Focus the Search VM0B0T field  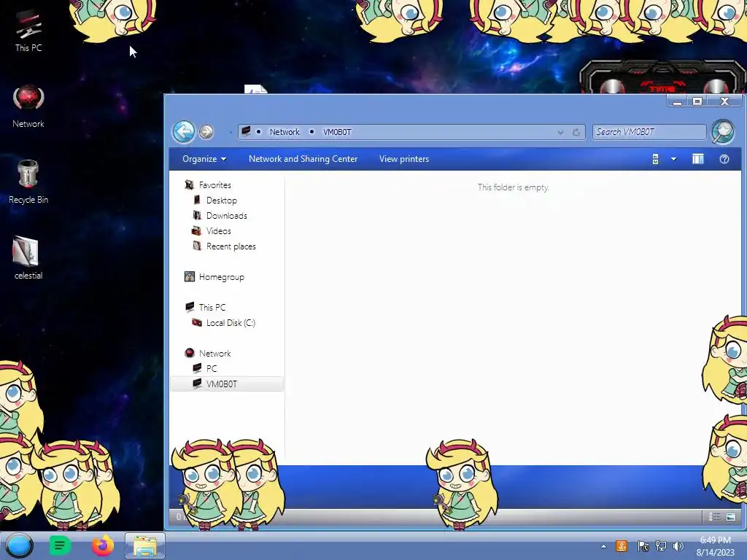pos(649,132)
